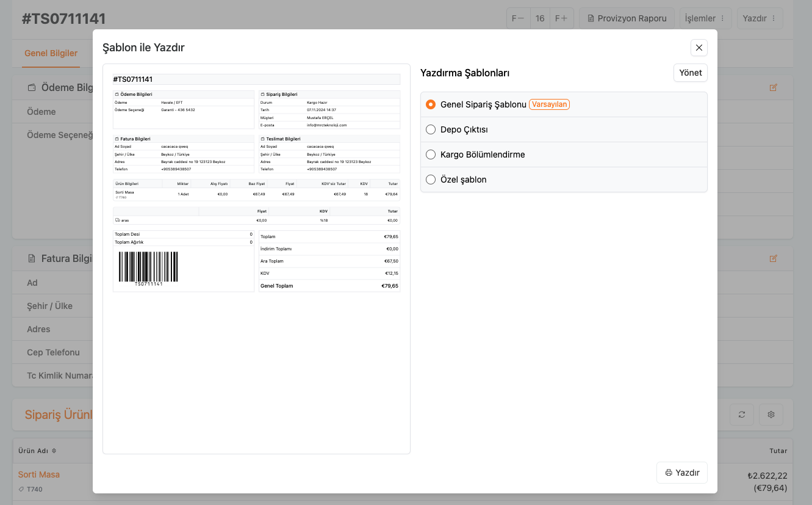Edit the Fatura Bilgileri section icon

pos(773,258)
